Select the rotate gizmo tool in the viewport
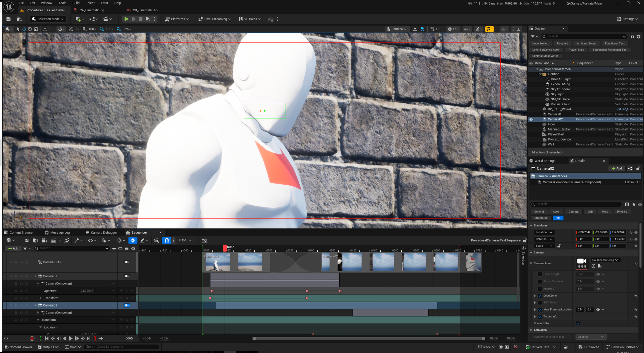 click(30, 29)
